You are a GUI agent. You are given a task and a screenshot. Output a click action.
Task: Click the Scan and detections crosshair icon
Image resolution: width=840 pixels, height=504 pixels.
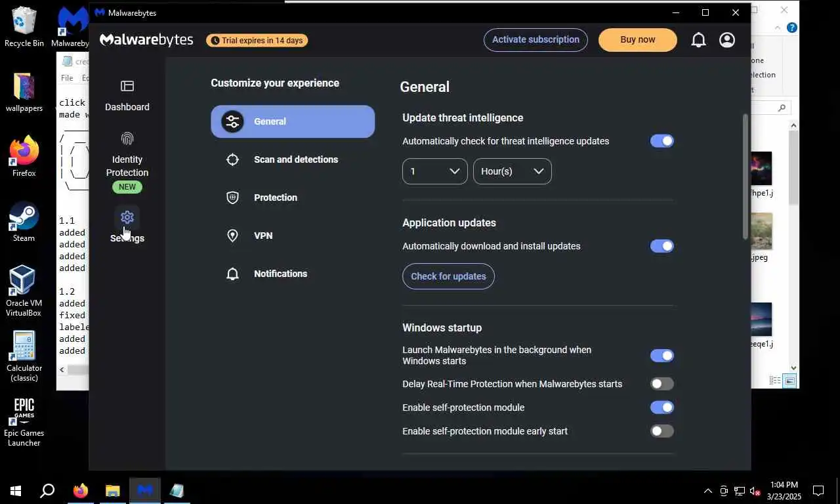(232, 159)
